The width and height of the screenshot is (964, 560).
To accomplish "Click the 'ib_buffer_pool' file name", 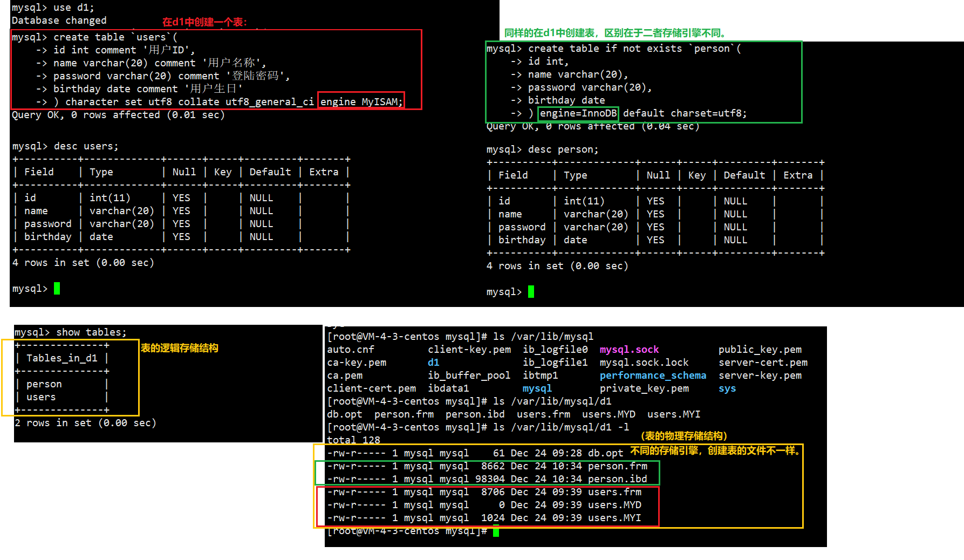I will pyautogui.click(x=469, y=375).
